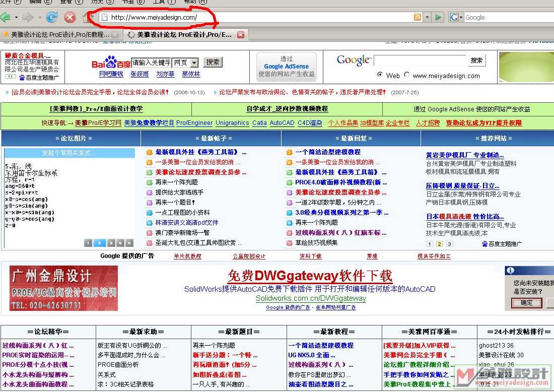Select the www.meiyadesign.com radio option
The image size is (554, 392).
tap(406, 75)
